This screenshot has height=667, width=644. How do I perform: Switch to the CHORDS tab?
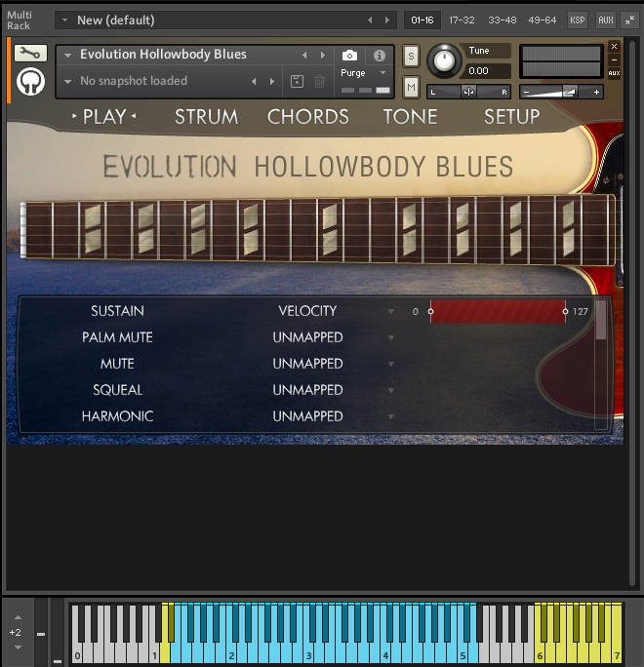[x=307, y=117]
